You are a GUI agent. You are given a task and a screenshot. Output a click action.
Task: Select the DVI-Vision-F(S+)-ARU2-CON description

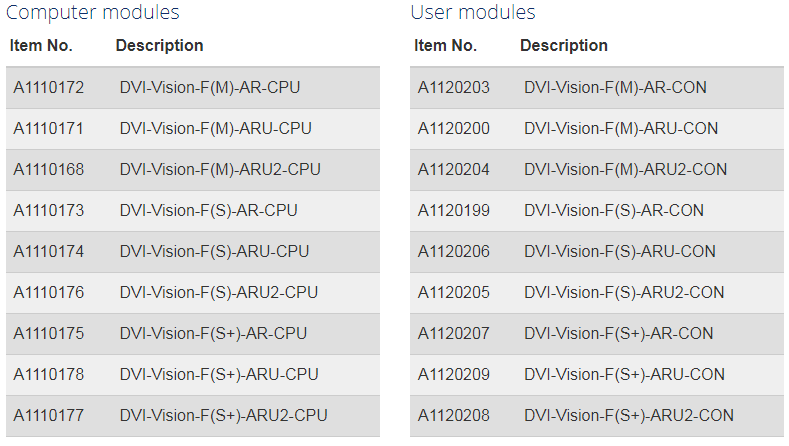tap(629, 416)
